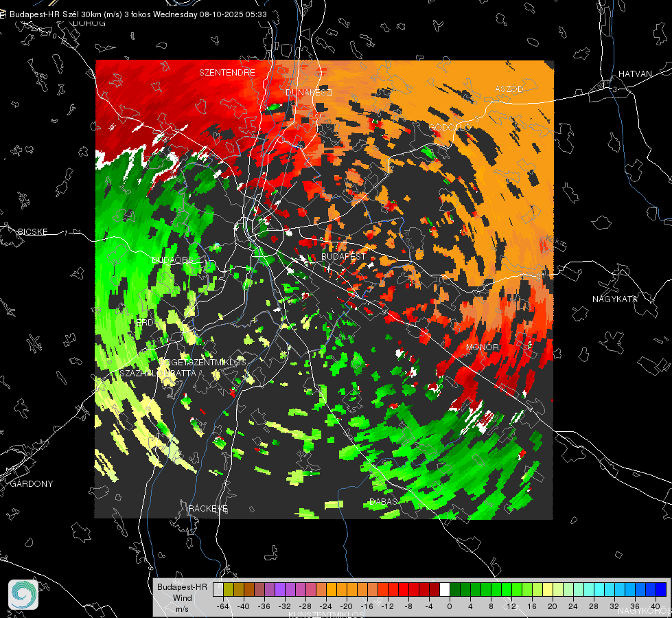This screenshot has width=672, height=618.
Task: Click the 'm/s' unit label in legend
Action: click(x=182, y=609)
